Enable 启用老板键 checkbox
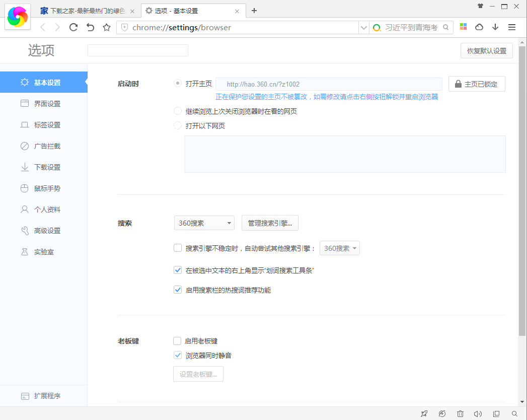This screenshot has height=420, width=527. click(178, 340)
